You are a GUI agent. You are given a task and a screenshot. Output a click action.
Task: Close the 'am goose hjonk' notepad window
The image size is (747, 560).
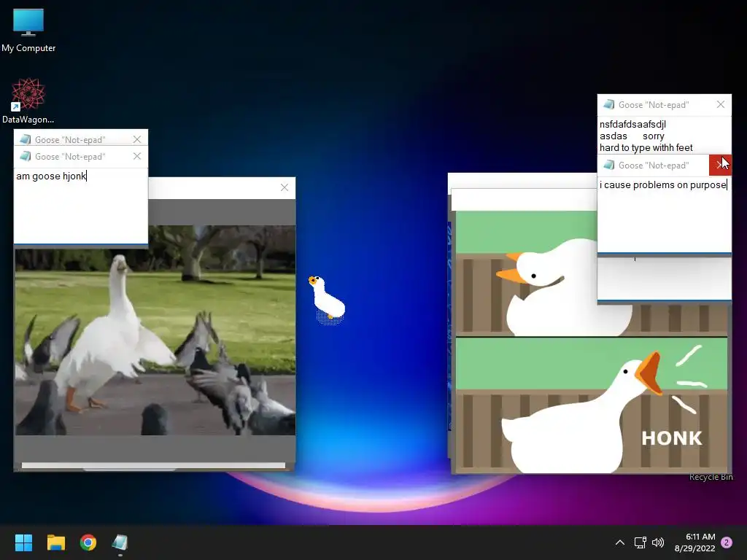(x=137, y=156)
